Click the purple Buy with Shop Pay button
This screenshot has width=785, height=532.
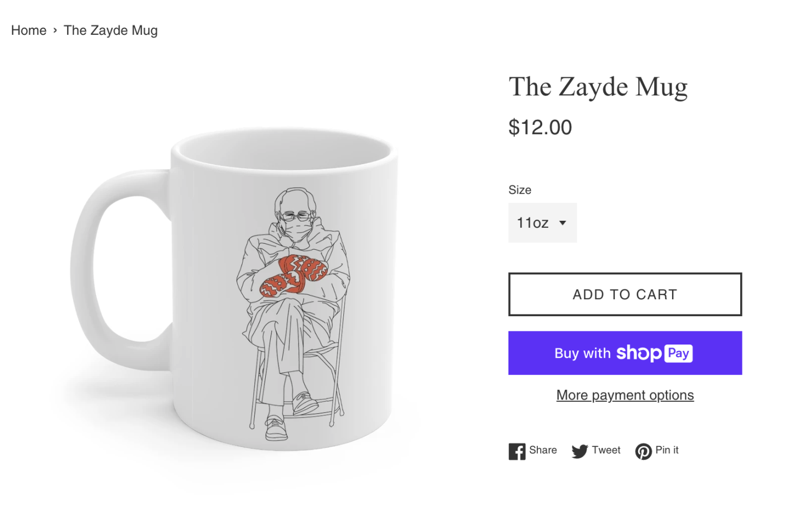[625, 353]
